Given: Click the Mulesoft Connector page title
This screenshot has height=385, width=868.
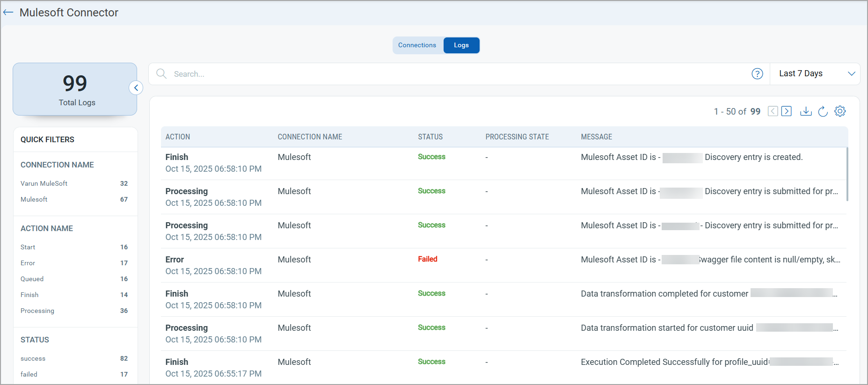Looking at the screenshot, I should tap(69, 13).
